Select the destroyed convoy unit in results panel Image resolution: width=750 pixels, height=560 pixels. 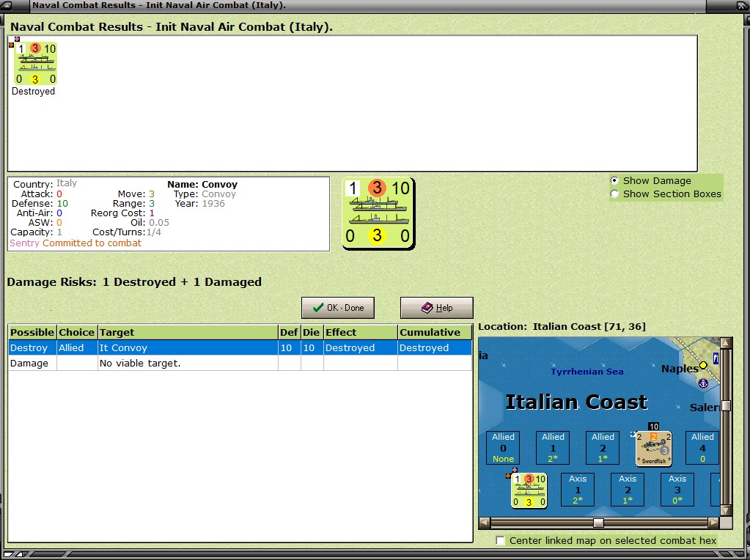tap(36, 63)
